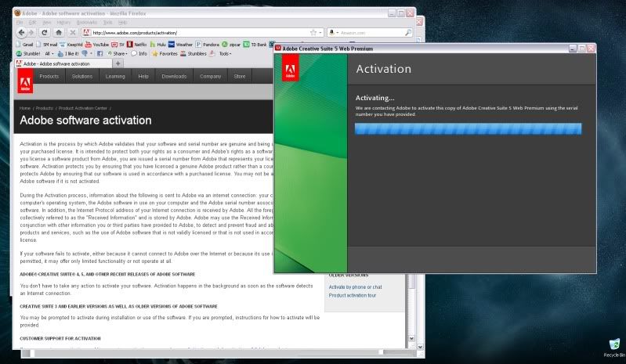
Task: Open the StumbleUpon All dropdown
Action: 49,53
